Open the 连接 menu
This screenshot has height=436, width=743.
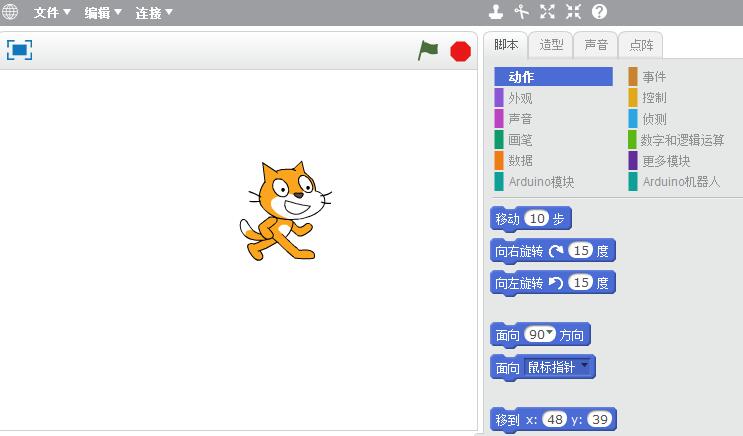[x=154, y=13]
